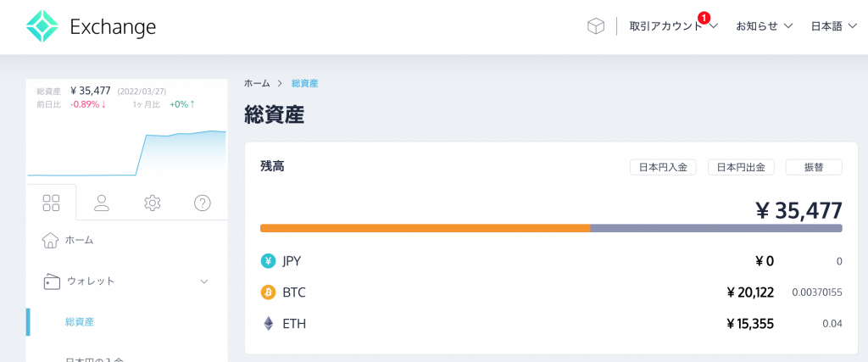Expand the お知らせ dropdown menu

pyautogui.click(x=764, y=26)
